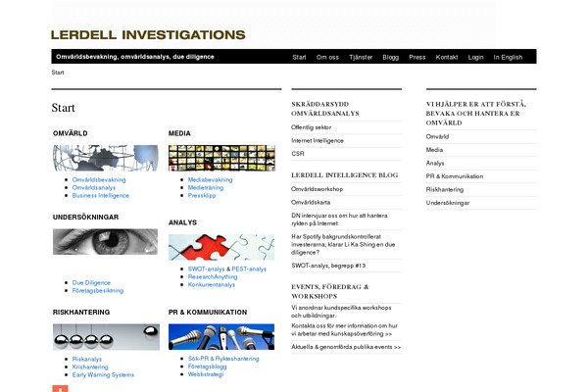Open the Start menu item
This screenshot has height=392, width=588.
pyautogui.click(x=299, y=57)
